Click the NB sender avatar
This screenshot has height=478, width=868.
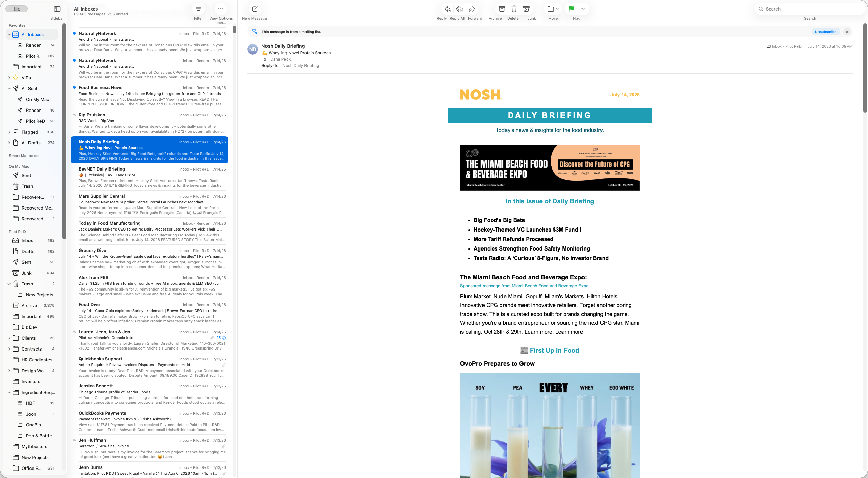(253, 49)
